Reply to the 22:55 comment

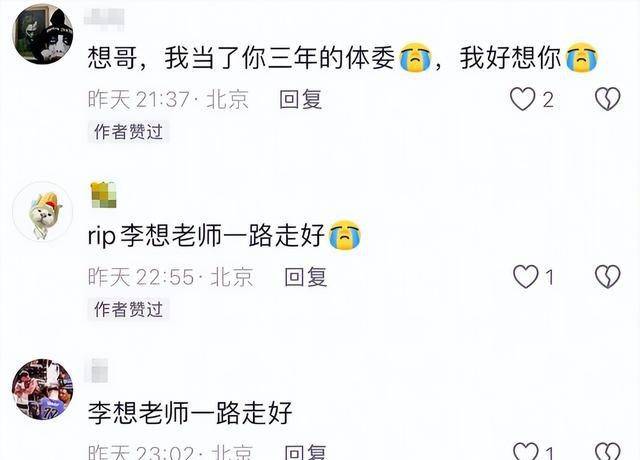[x=306, y=277]
